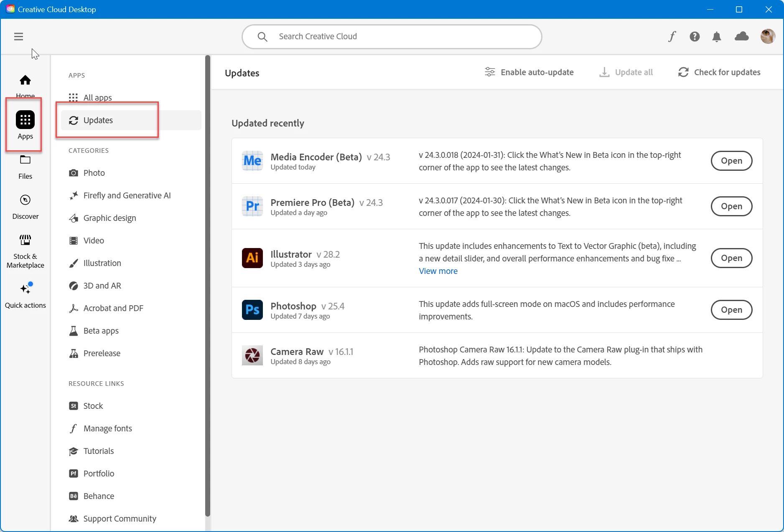Open the user profile avatar
784x532 pixels.
[x=768, y=37]
